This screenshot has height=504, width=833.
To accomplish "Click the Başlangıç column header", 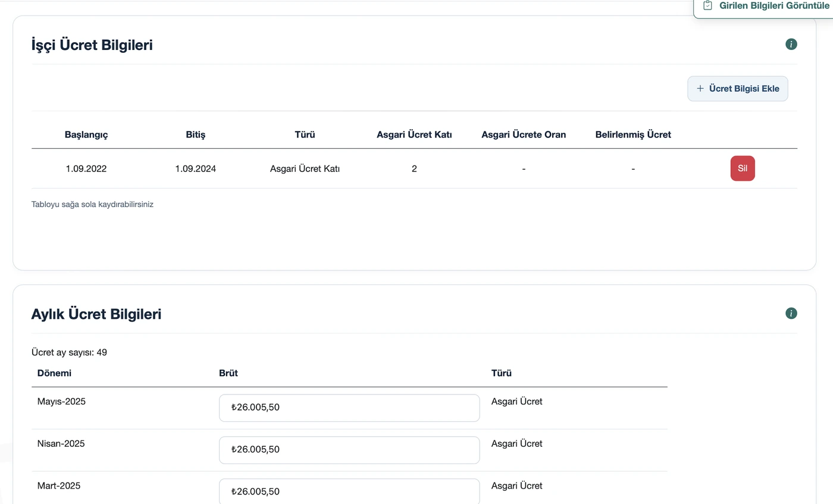I will 86,134.
